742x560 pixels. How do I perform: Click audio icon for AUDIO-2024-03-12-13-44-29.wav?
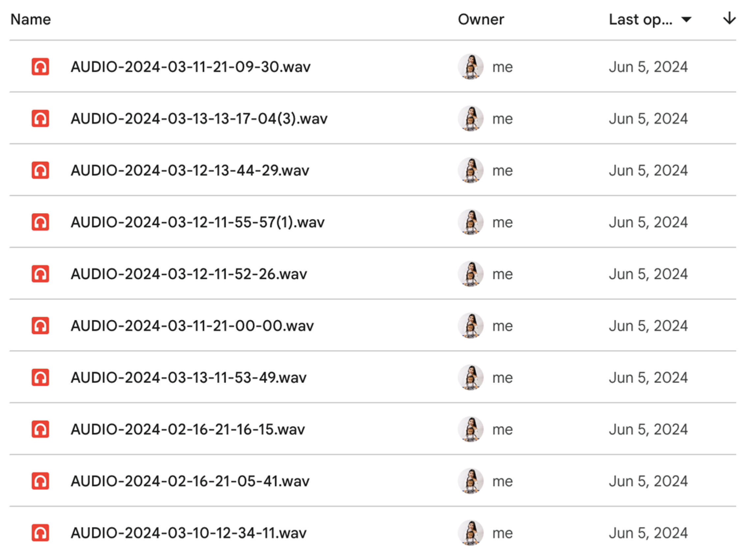coord(40,170)
